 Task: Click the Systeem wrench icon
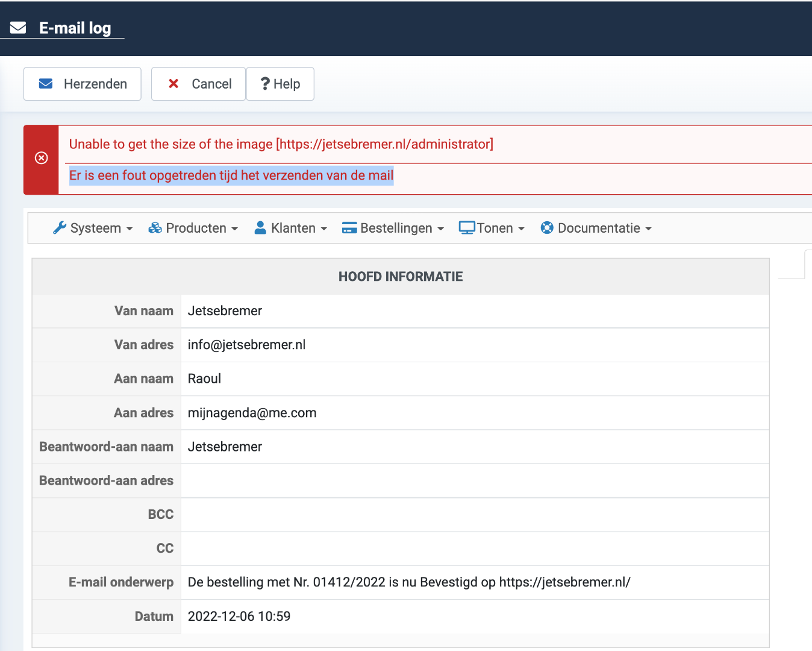click(x=60, y=228)
